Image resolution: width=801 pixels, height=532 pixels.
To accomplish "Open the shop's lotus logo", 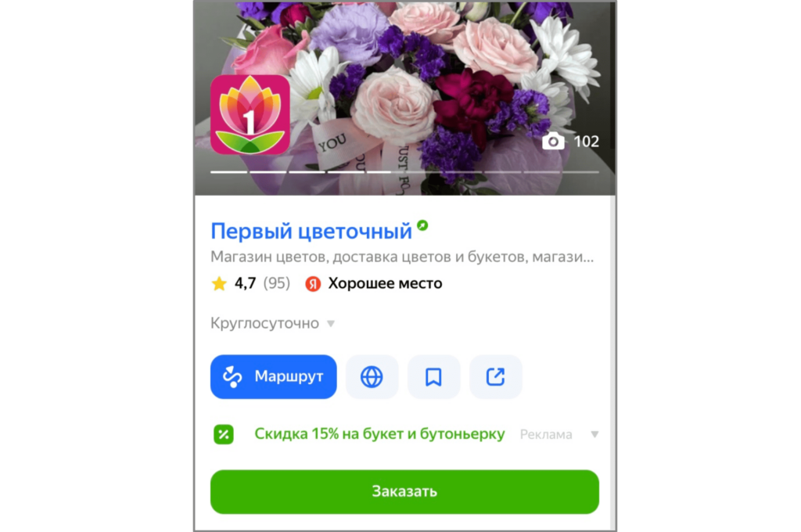I will coord(250,114).
